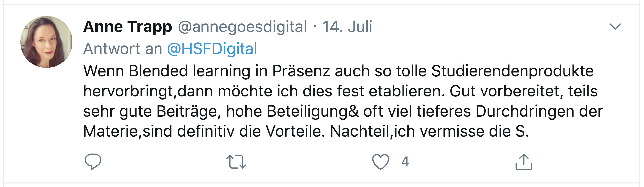Viewport: 644px width, 187px height.
Task: Open the tweet permalink via "14. Juli"
Action: click(x=347, y=27)
